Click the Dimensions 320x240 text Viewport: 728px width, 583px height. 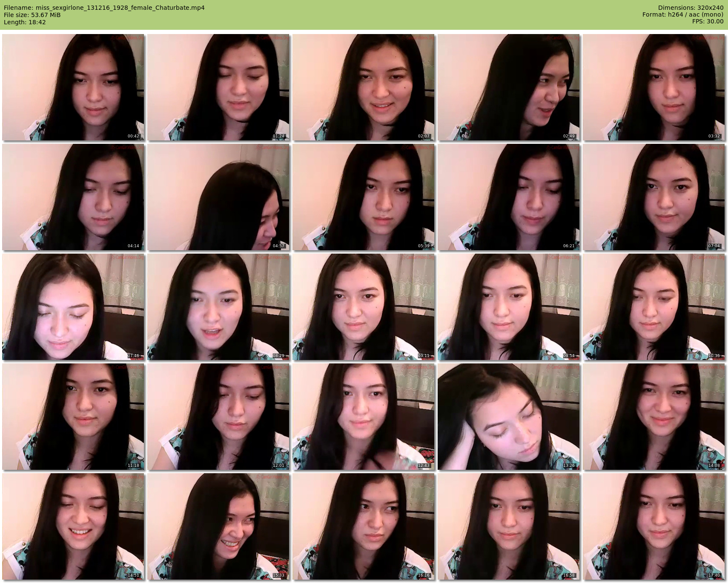[x=691, y=8]
